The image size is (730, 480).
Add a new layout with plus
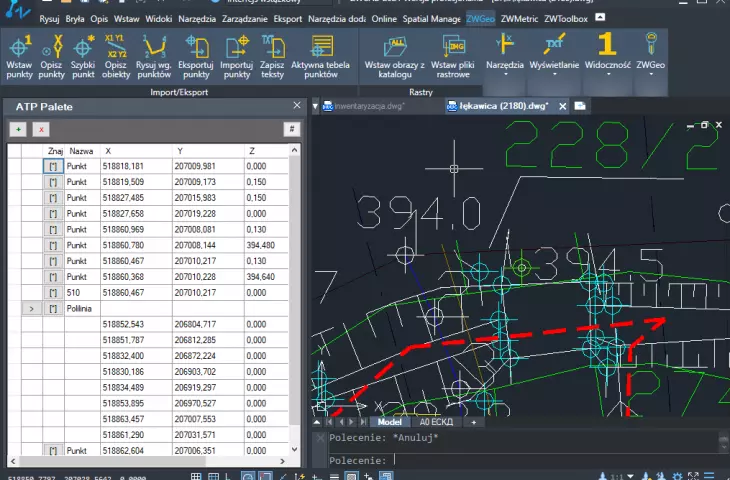pyautogui.click(x=473, y=422)
